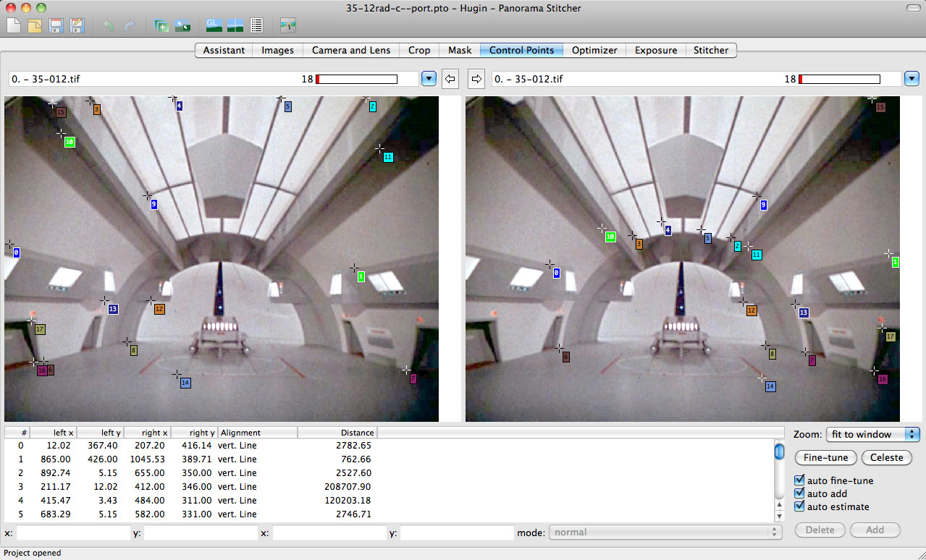The width and height of the screenshot is (926, 560).
Task: Open the Stitcher tab
Action: (711, 50)
